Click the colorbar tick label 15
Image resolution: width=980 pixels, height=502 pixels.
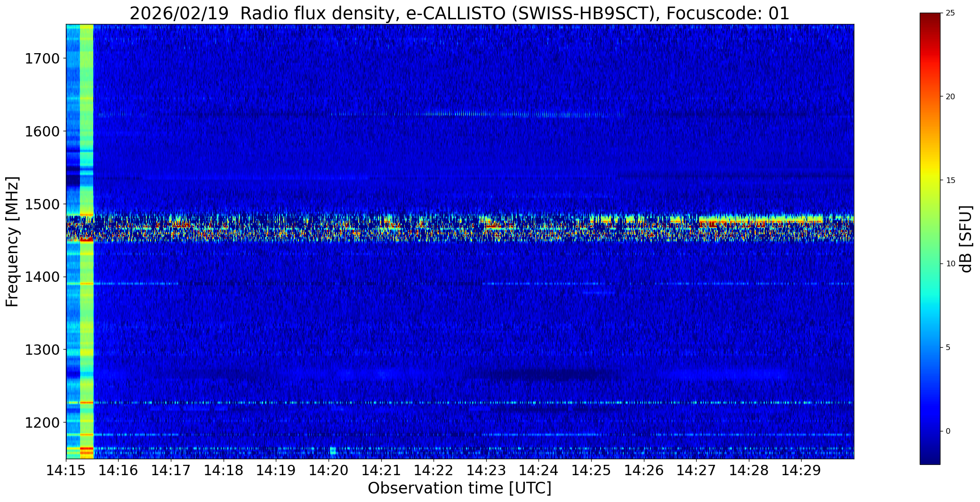[x=950, y=181]
